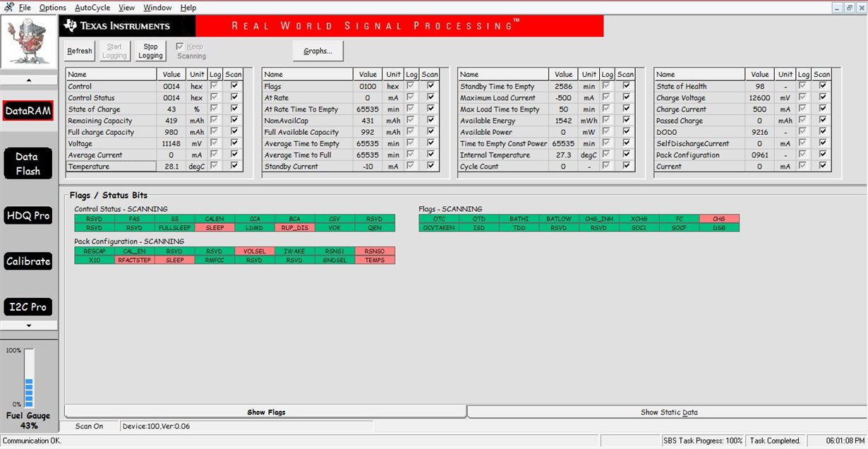This screenshot has width=868, height=449.
Task: Toggle the Keep Scanning checkbox
Action: tap(180, 47)
